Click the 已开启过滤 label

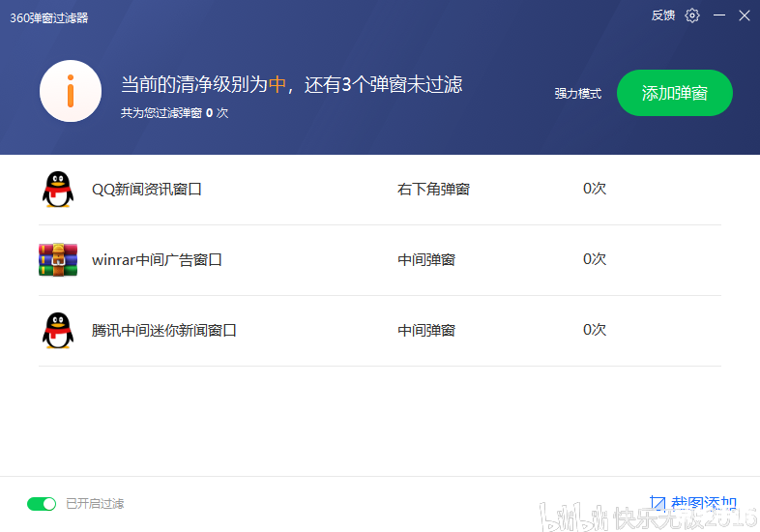pos(95,504)
